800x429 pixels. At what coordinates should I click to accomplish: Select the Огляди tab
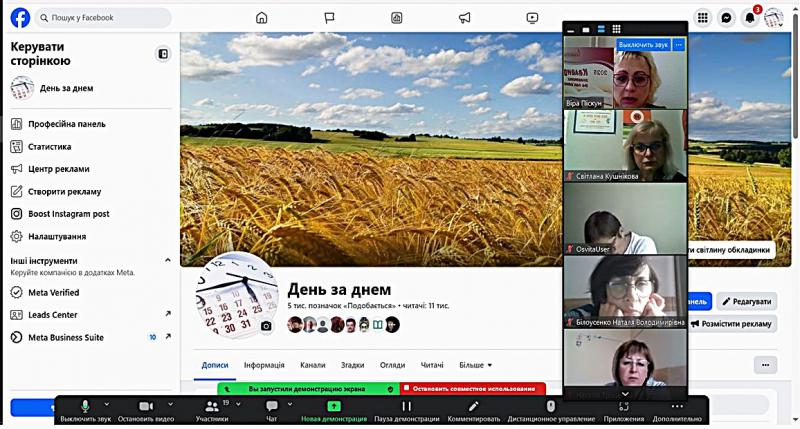click(392, 365)
